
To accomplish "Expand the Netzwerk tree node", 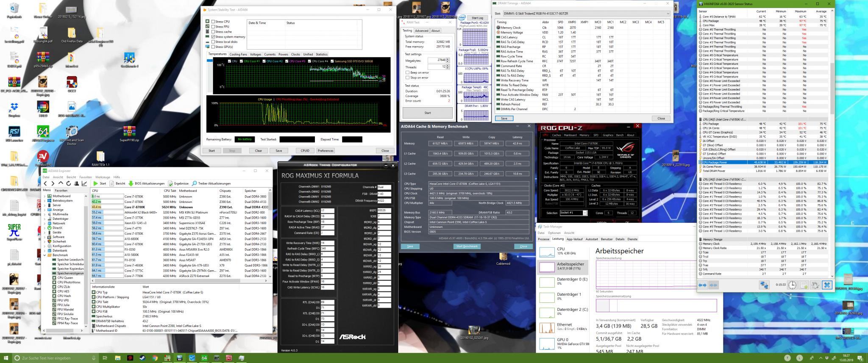I will [x=45, y=223].
